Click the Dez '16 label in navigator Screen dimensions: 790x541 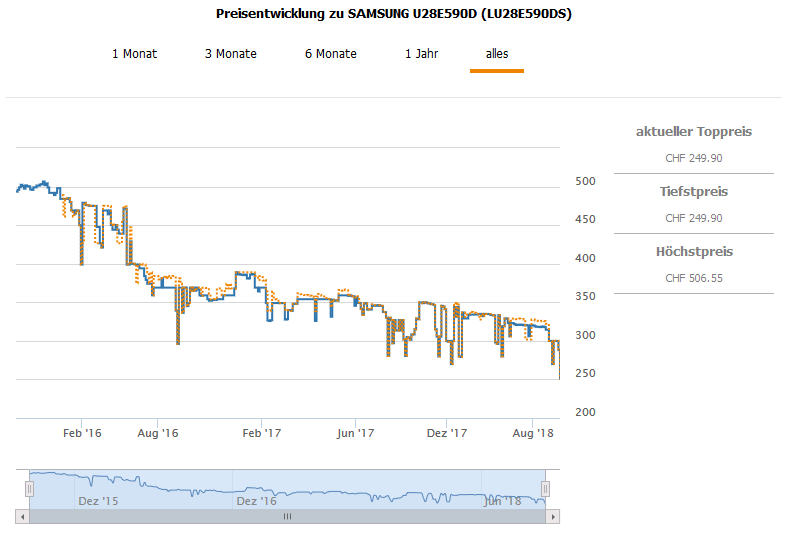point(256,501)
